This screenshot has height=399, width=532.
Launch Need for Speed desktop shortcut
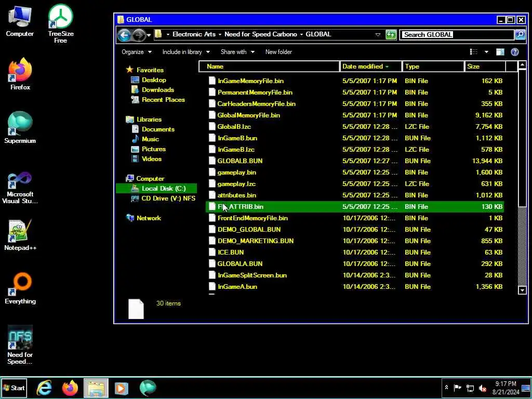point(20,345)
